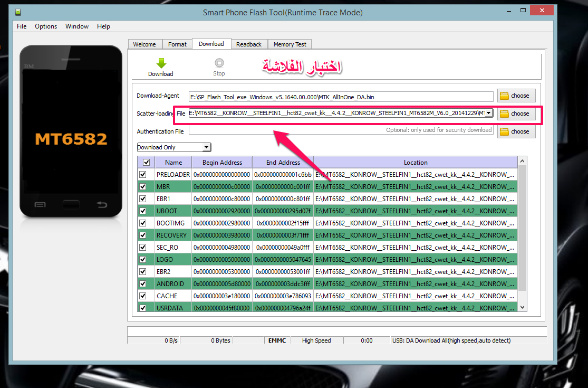Minimize the Smart Phone Flash Tool window

(x=509, y=11)
